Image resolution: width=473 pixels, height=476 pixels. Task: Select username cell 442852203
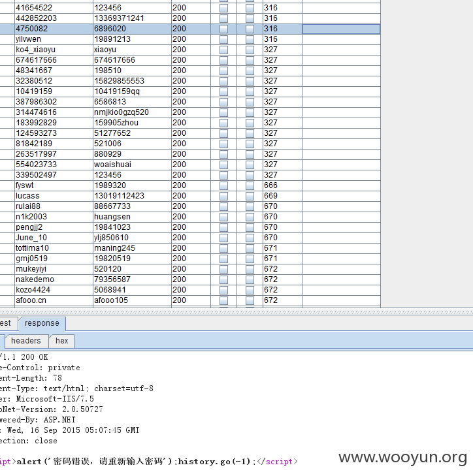[54, 18]
